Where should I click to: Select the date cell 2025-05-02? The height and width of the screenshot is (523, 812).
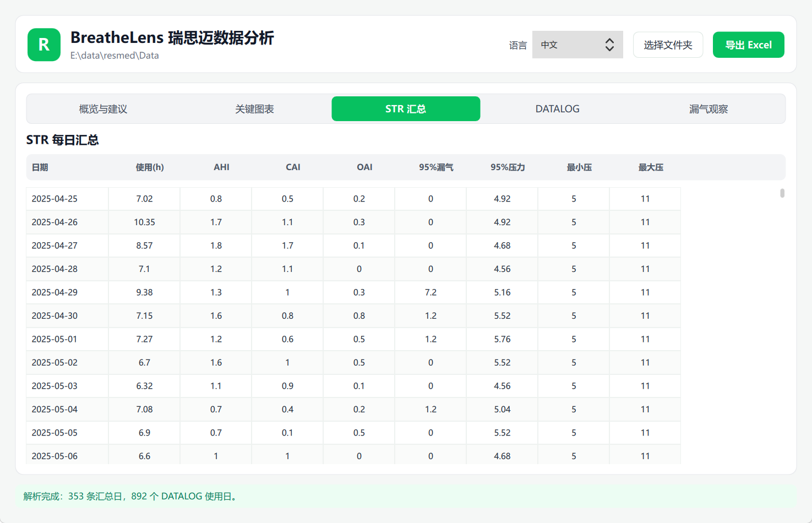(67, 363)
